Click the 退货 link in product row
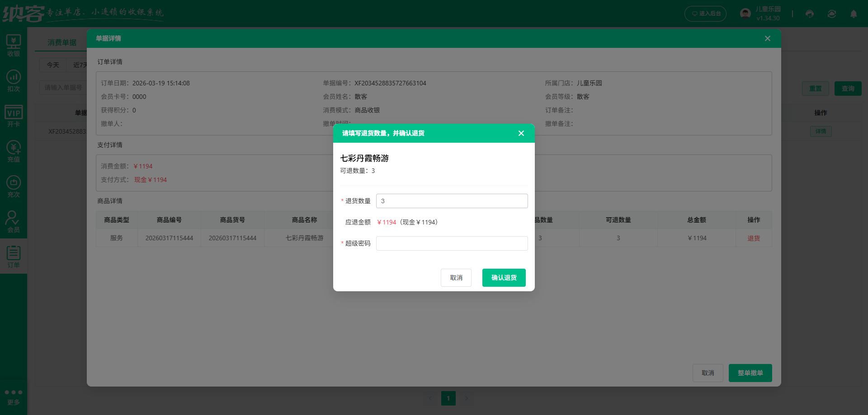868x415 pixels. (x=753, y=238)
